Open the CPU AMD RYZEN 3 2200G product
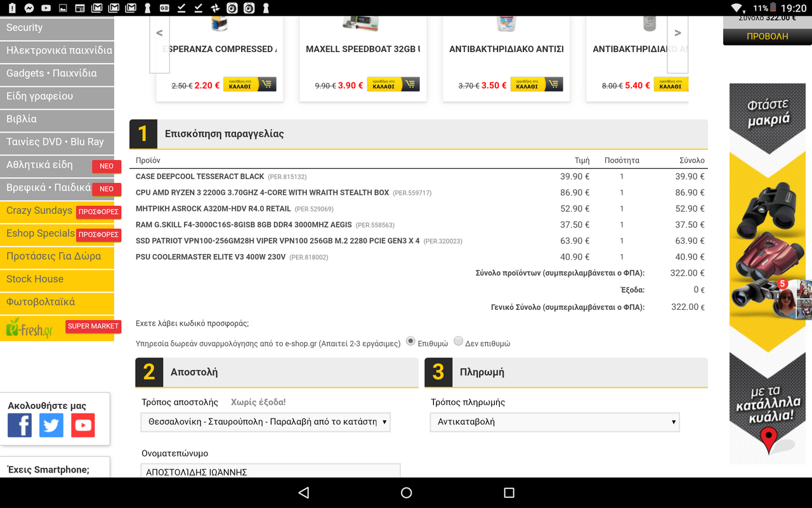Screen dimensions: 812x508 (262, 192)
